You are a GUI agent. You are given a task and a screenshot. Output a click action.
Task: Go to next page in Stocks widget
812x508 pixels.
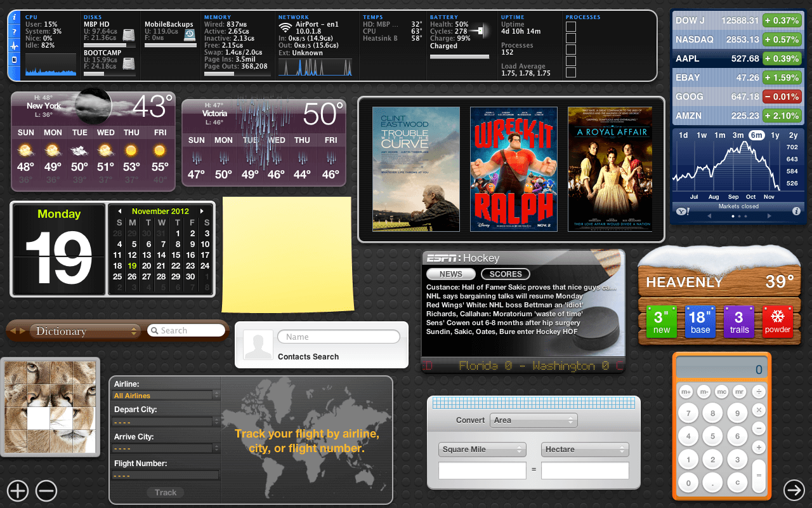click(769, 216)
